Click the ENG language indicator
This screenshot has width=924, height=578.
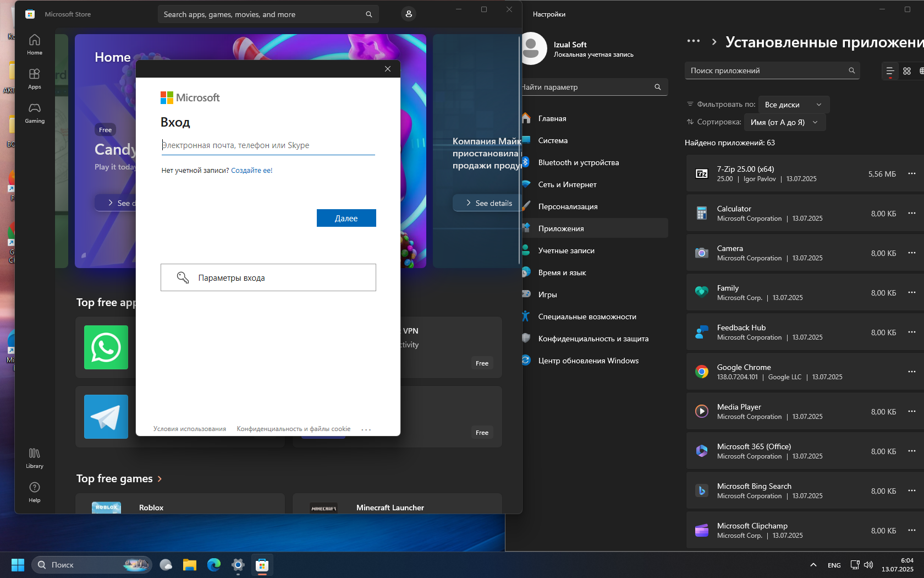[x=834, y=565]
